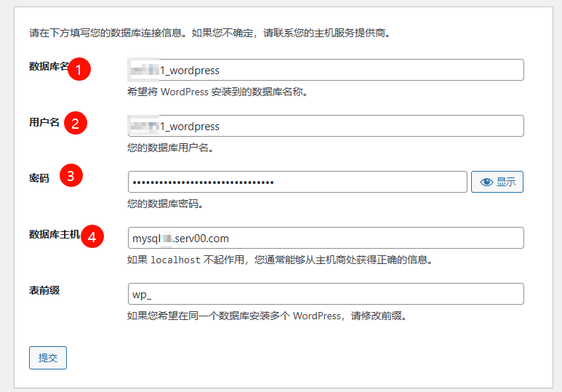Image resolution: width=562 pixels, height=392 pixels.
Task: Click the database name input field
Action: coord(326,70)
